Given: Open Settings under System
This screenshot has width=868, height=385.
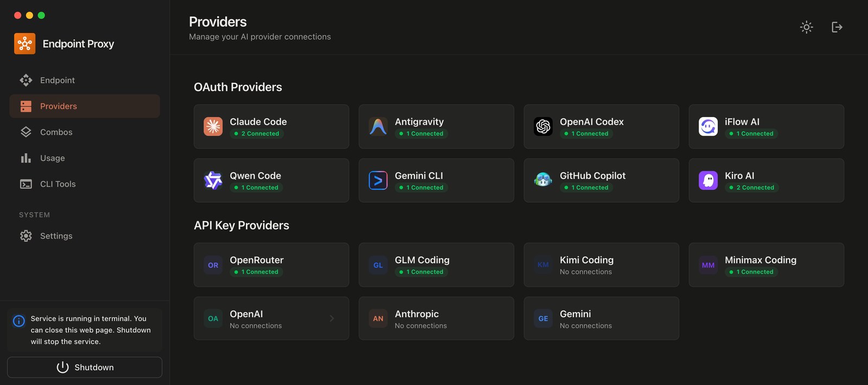Looking at the screenshot, I should (85, 236).
